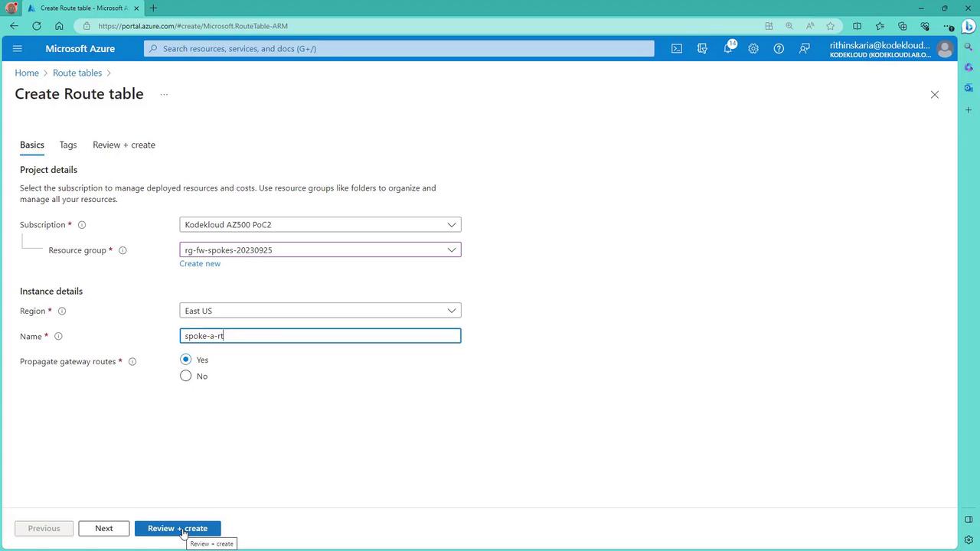The height and width of the screenshot is (551, 980).
Task: Click the Next button
Action: (103, 529)
